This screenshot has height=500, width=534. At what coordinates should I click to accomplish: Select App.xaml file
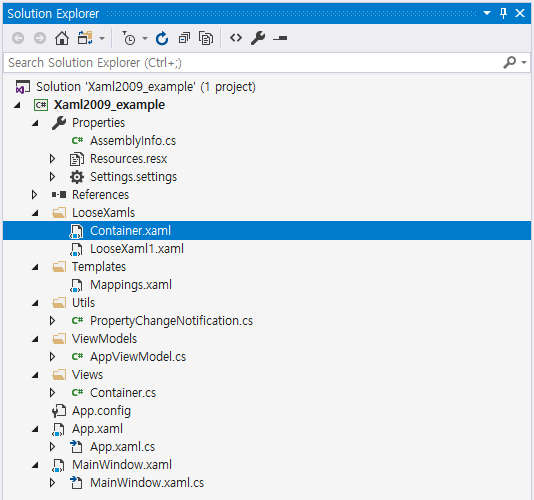[x=97, y=429]
